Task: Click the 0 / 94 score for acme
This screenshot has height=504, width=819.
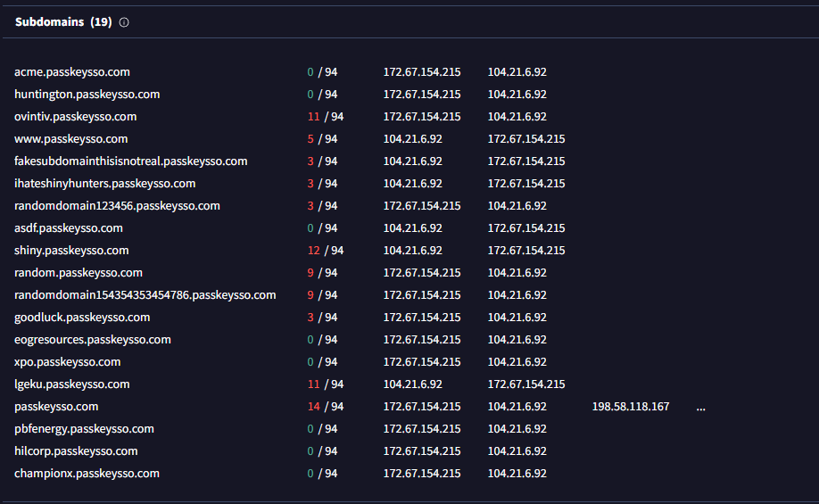Action: click(322, 72)
